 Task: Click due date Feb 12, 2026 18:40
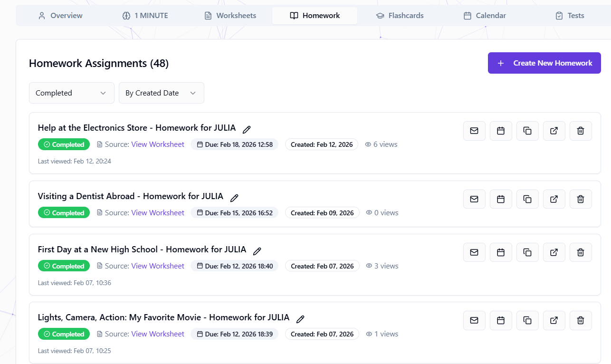[235, 266]
